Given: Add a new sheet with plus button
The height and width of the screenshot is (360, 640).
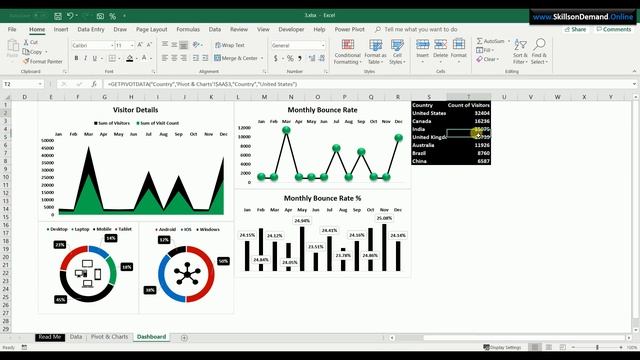Looking at the screenshot, I should click(x=184, y=338).
